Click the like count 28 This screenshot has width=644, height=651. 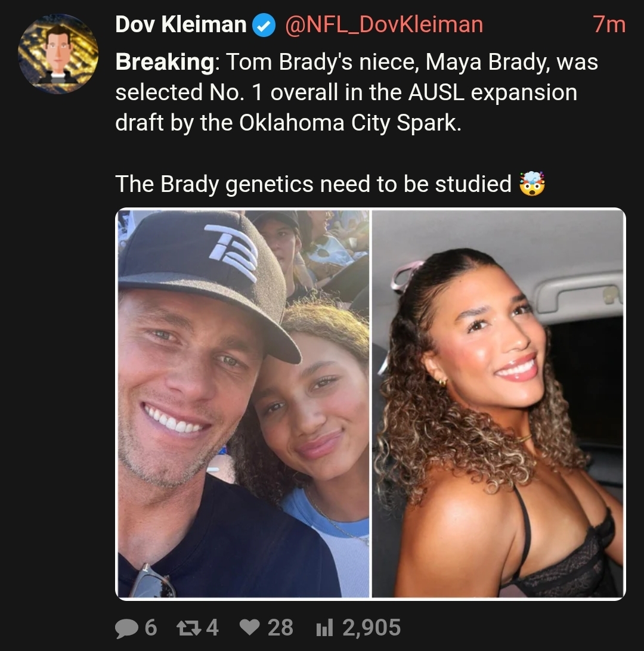click(280, 627)
